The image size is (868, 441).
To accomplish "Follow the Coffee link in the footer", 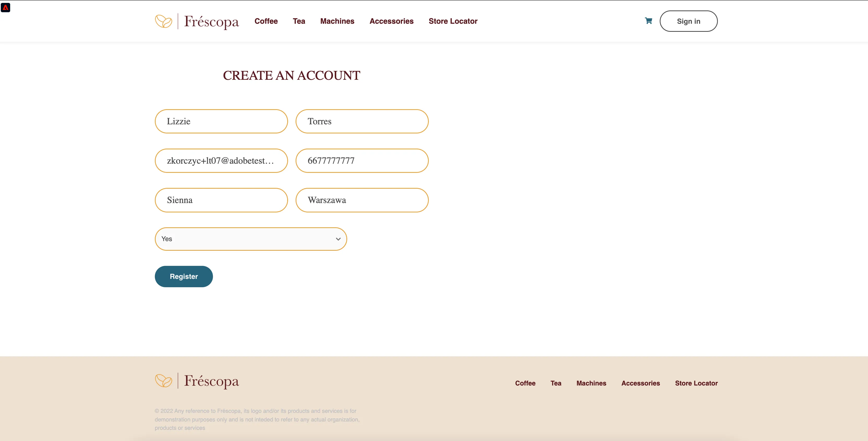I will [x=525, y=383].
